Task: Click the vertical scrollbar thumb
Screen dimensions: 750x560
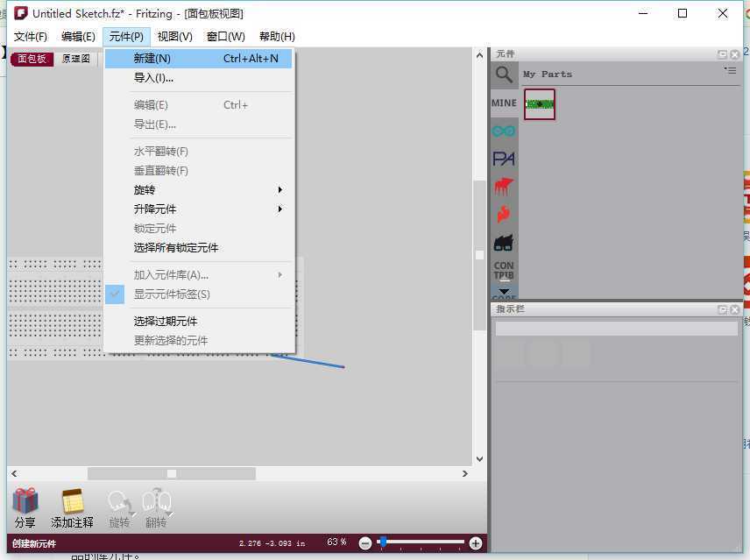Action: coord(480,255)
